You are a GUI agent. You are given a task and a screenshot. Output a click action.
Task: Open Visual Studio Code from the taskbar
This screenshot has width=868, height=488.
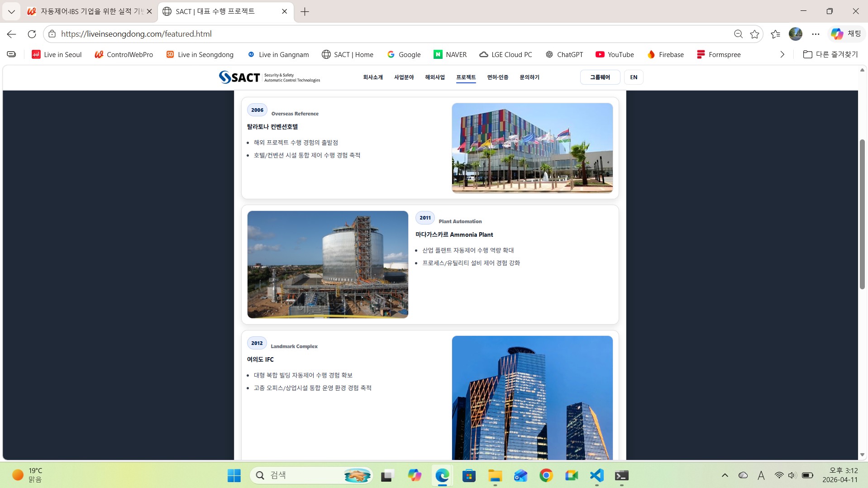[596, 475]
